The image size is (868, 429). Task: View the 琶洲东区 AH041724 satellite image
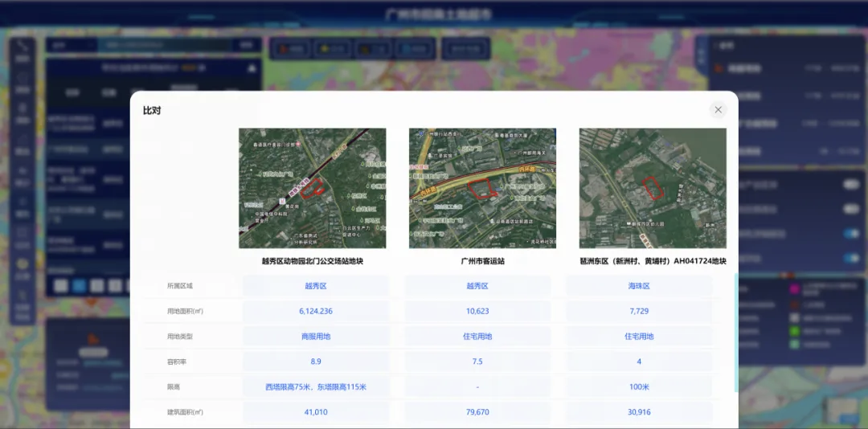pyautogui.click(x=653, y=188)
